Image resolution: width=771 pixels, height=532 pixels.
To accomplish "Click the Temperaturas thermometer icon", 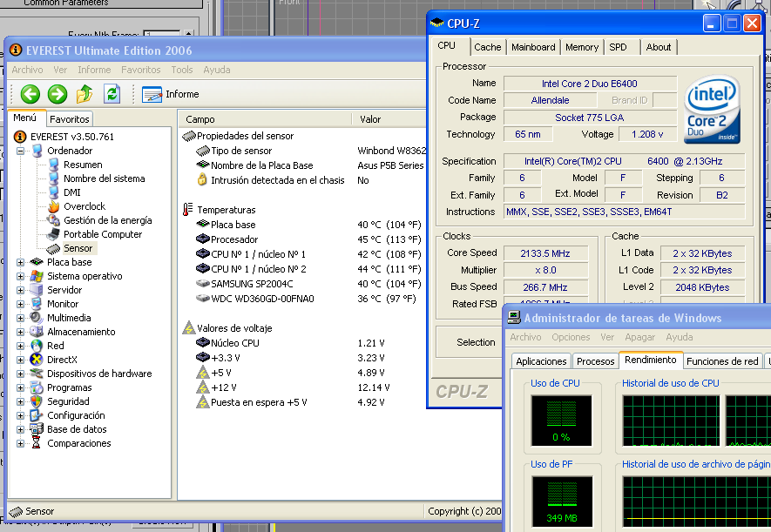I will point(188,210).
